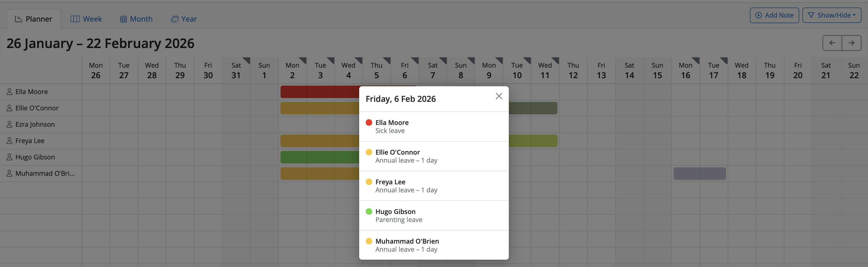The image size is (868, 267).
Task: Click Hugo Gibson's green parenting leave dot
Action: [x=369, y=211]
